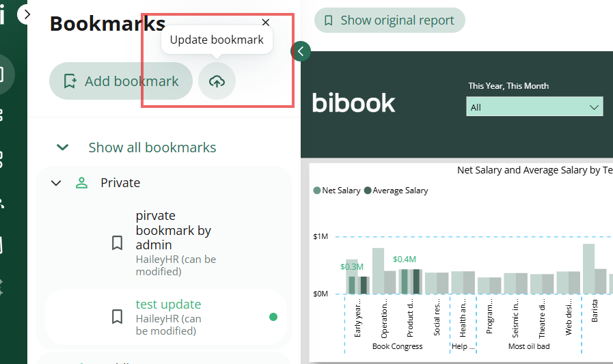Click the $0.4M data label

[x=405, y=260]
